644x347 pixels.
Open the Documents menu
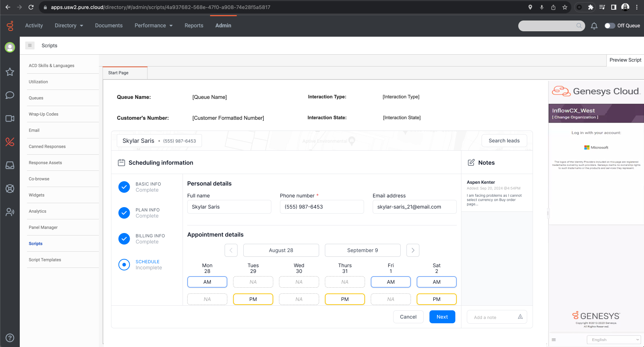(109, 26)
